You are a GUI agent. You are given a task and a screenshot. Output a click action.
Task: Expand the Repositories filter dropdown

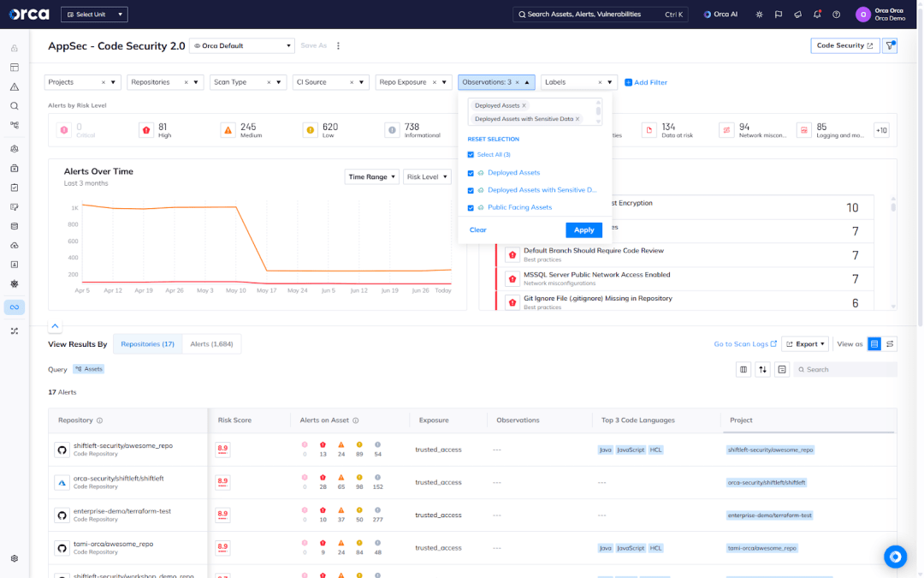point(196,82)
